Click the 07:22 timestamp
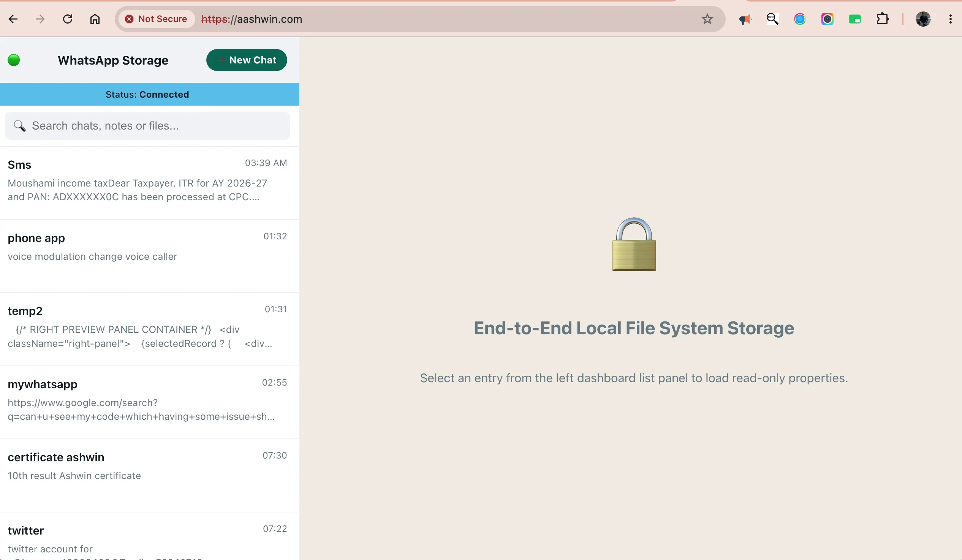Viewport: 962px width, 560px height. (275, 529)
